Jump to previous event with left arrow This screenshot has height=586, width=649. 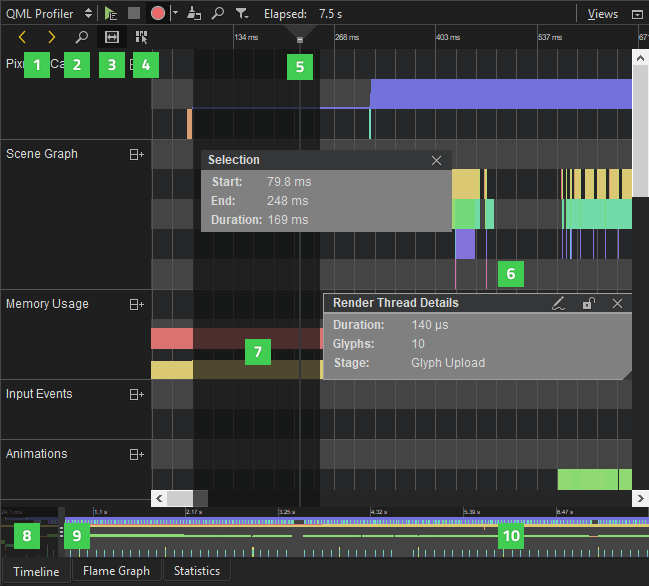point(22,37)
